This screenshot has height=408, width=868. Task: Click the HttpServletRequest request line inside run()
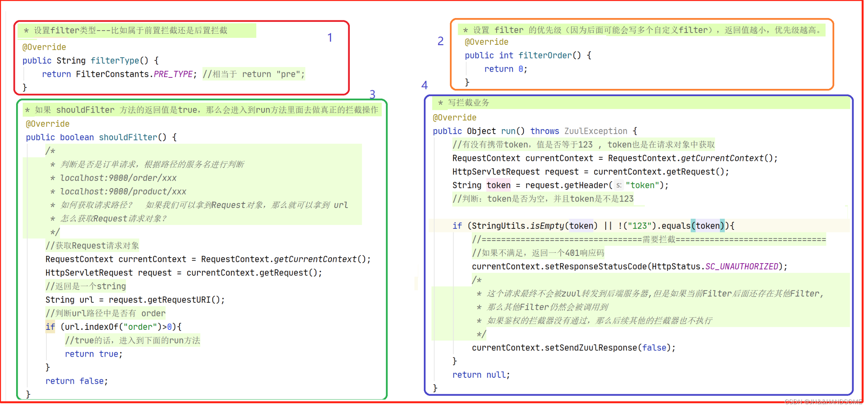pyautogui.click(x=591, y=172)
